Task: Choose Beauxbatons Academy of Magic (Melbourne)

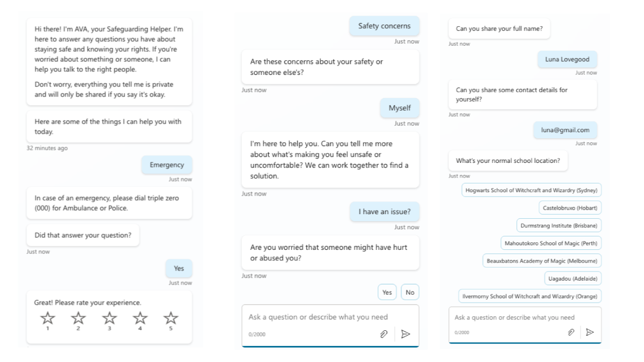Action: pos(542,261)
